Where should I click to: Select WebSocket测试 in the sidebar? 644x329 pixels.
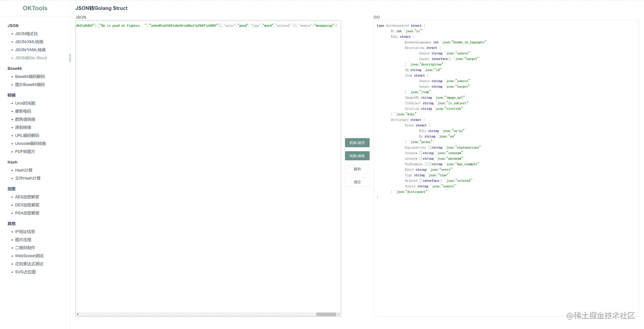29,256
